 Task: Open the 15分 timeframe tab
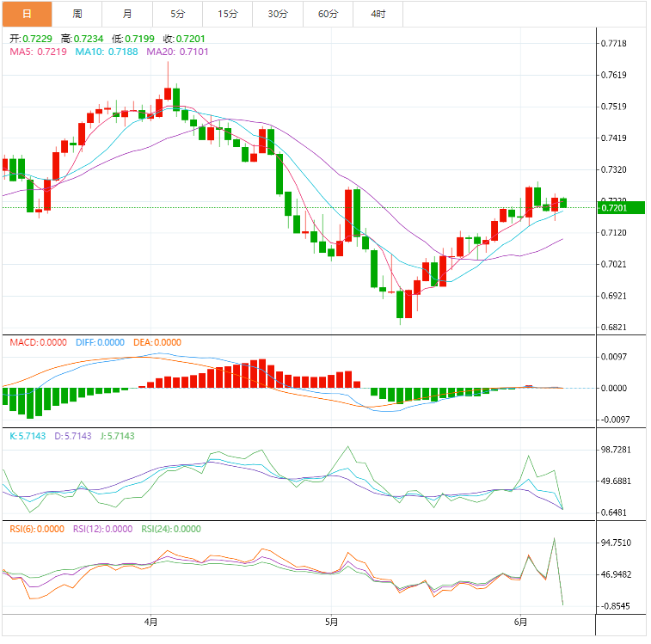coord(228,14)
